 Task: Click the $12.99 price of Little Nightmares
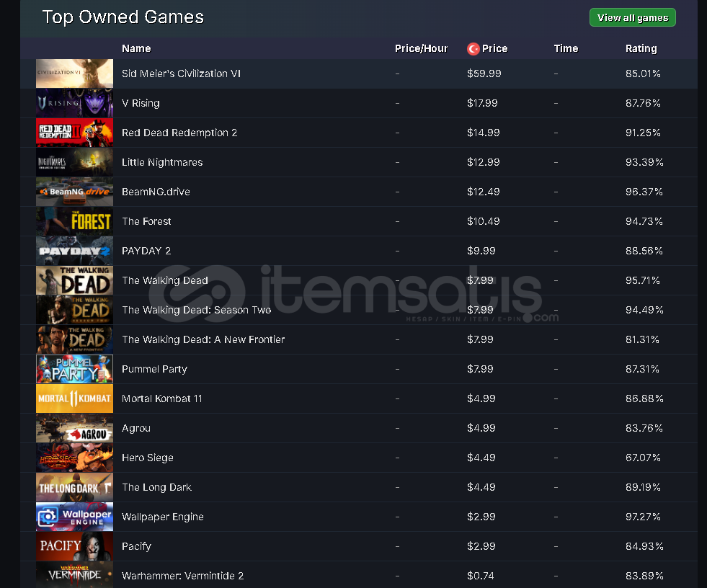pyautogui.click(x=484, y=162)
